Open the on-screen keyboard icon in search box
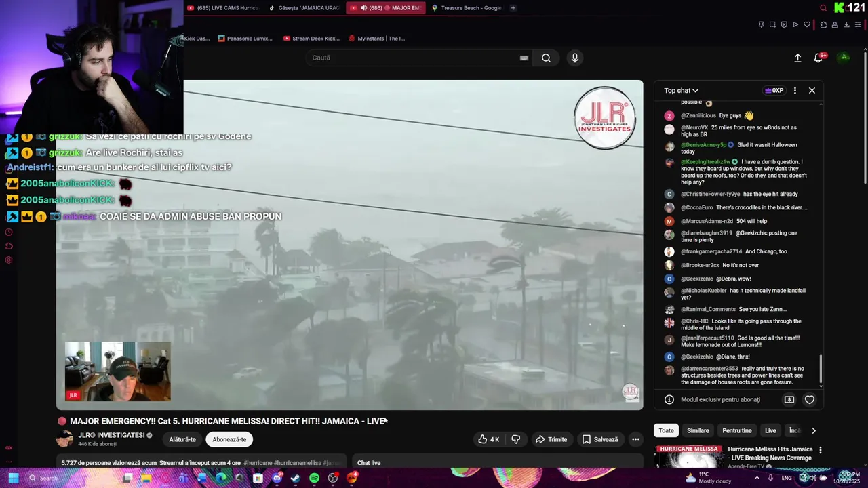 [524, 58]
